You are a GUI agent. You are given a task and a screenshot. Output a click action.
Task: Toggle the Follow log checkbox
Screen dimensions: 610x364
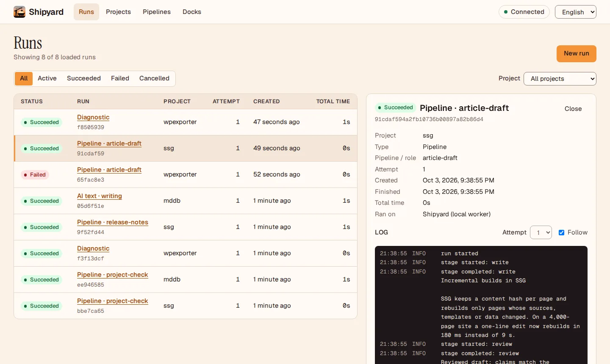561,232
